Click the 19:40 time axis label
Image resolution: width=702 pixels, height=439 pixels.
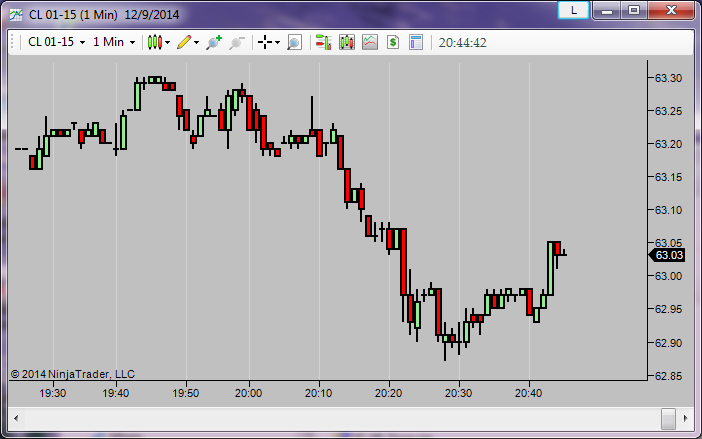(x=116, y=393)
